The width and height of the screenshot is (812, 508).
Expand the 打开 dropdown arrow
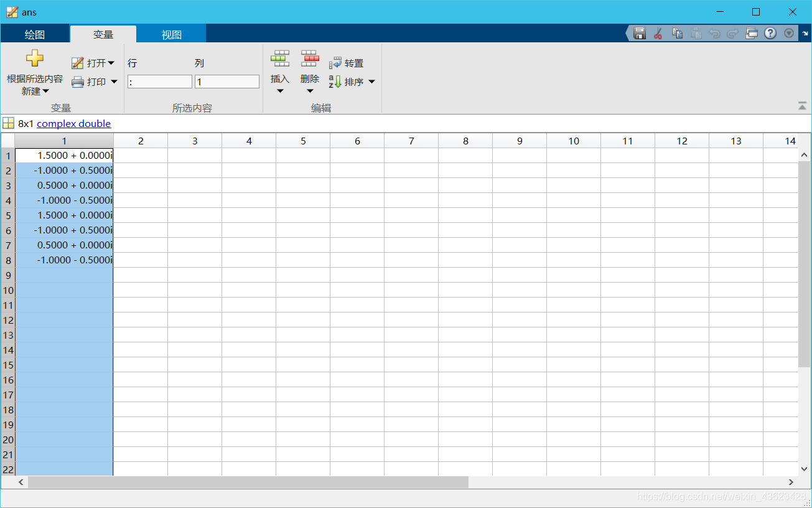coord(111,63)
